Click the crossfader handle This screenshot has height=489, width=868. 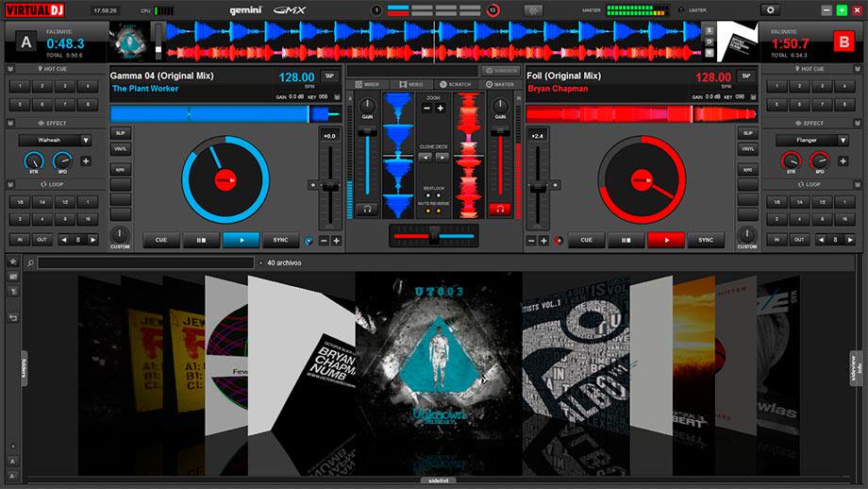434,236
